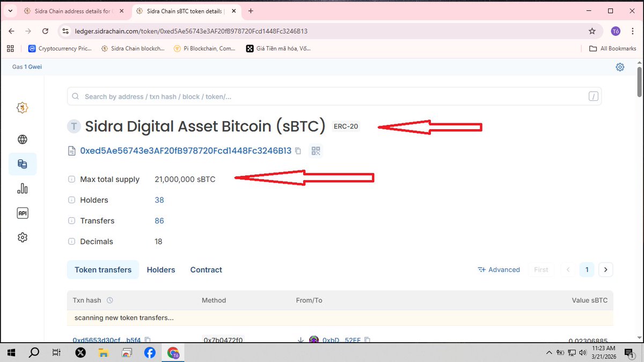644x362 pixels.
Task: Reload the page
Action: coord(46,31)
